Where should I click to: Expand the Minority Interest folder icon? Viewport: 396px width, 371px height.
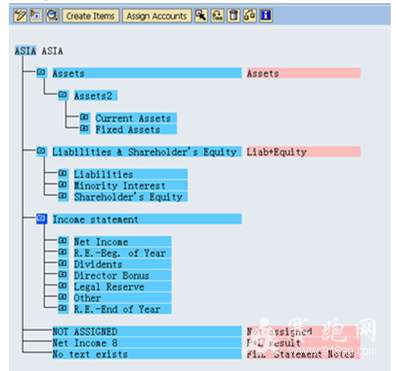coord(63,185)
